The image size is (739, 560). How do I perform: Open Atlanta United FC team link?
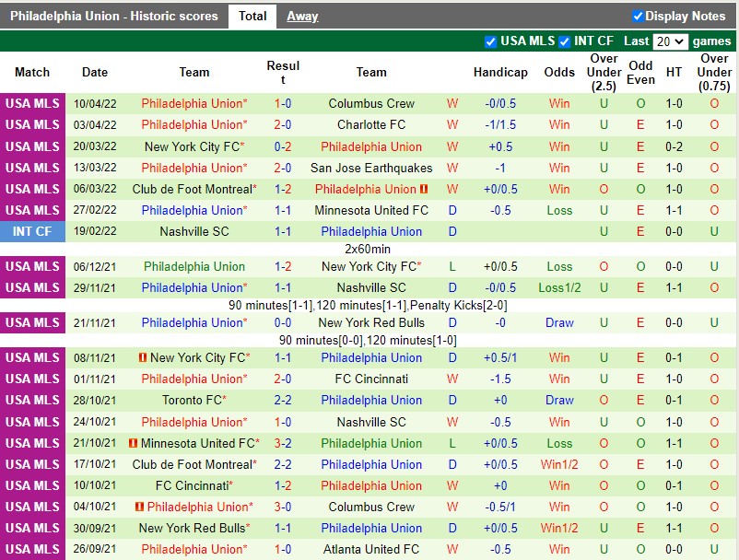(371, 550)
